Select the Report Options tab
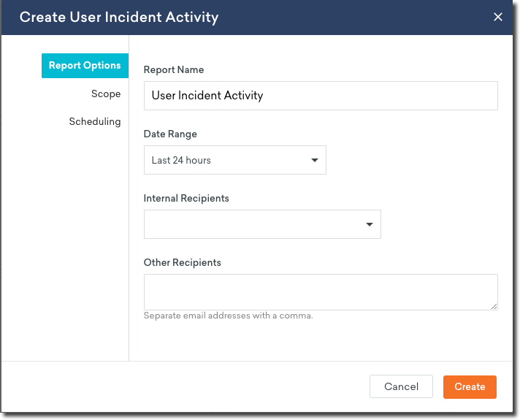Screen dimensions: 520x420 pos(85,66)
